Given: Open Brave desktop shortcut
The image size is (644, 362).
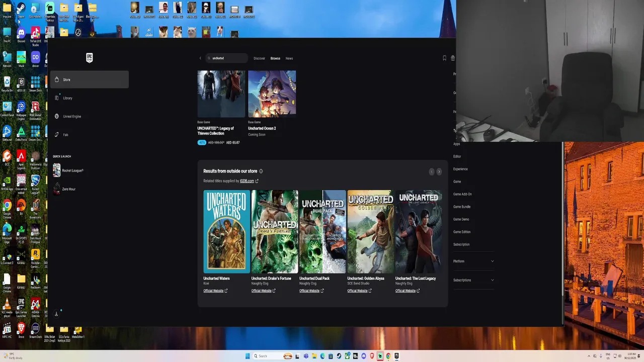Looking at the screenshot, I should coord(21,330).
